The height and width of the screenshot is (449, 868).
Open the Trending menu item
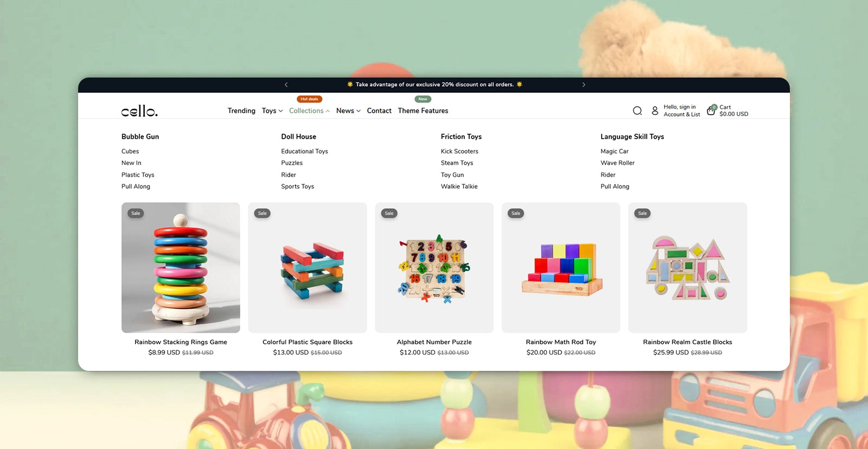241,111
